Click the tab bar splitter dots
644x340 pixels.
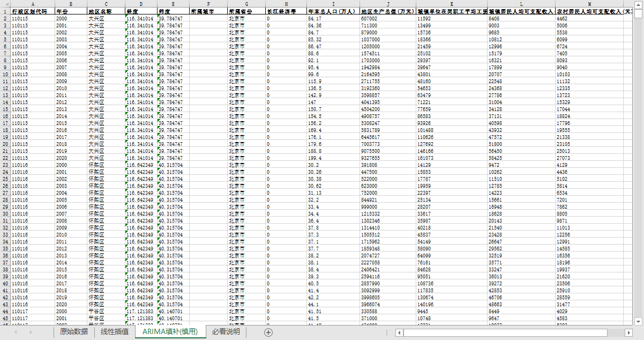tap(387, 332)
